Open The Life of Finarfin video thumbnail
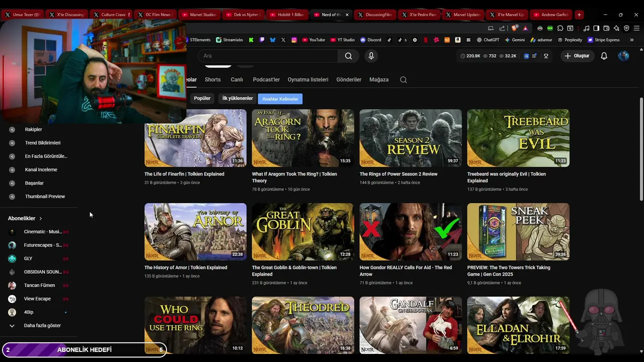The image size is (644, 362). tap(195, 138)
